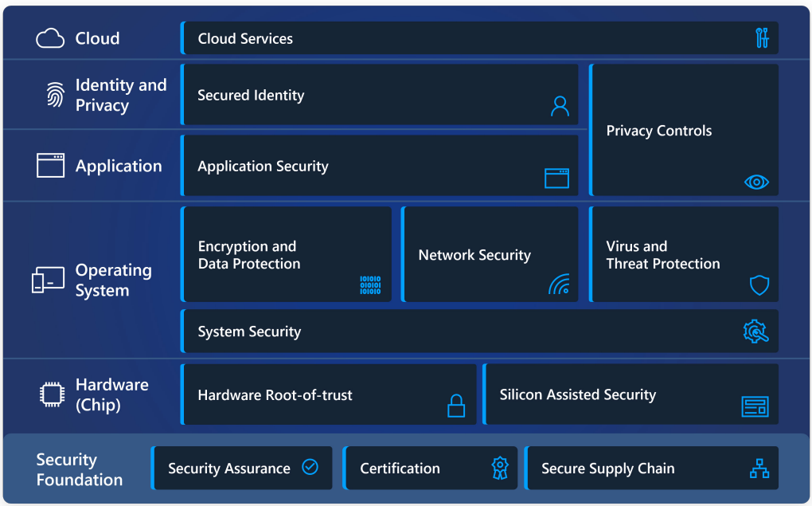Click the shield icon in Virus and Threat Protection
This screenshot has height=506, width=812.
pos(759,285)
